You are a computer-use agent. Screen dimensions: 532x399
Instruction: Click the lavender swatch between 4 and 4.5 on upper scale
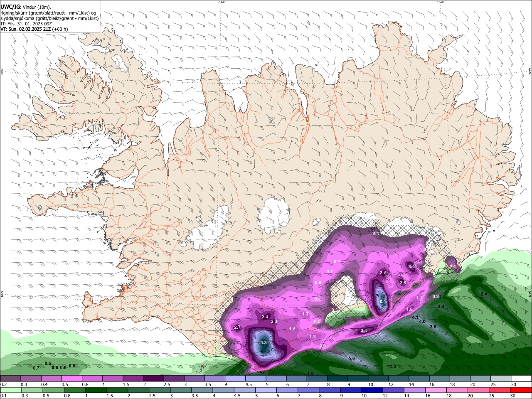pyautogui.click(x=235, y=379)
